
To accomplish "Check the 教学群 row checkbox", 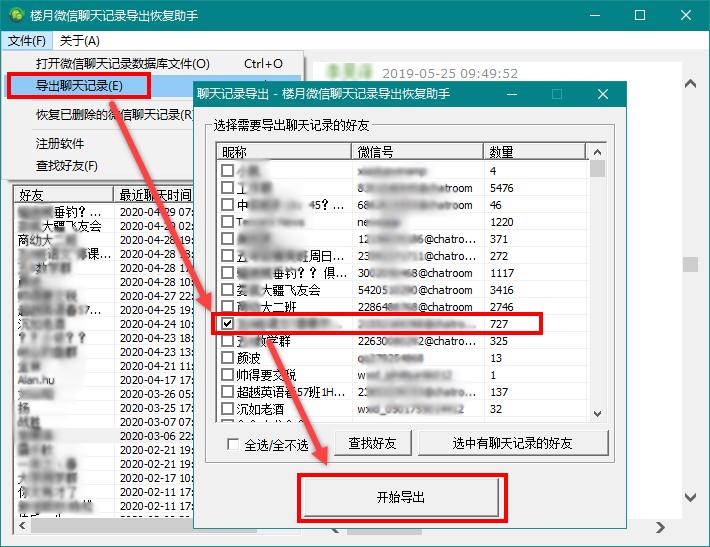I will (x=227, y=341).
